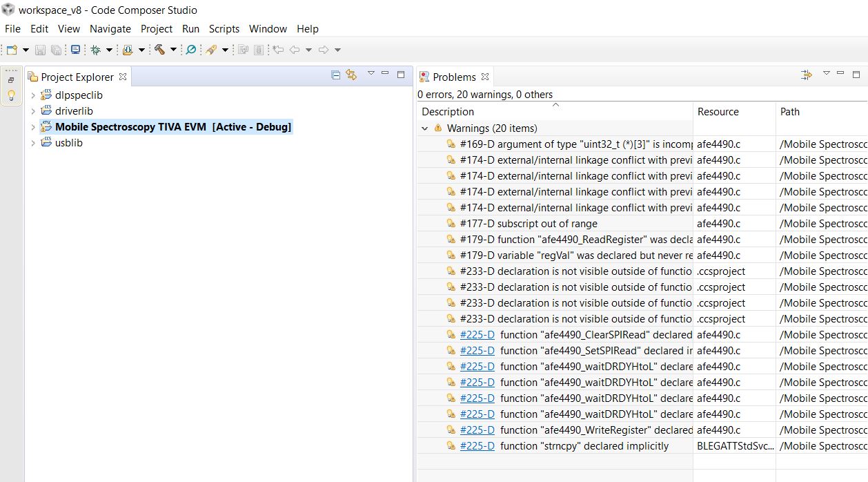Maximize the Problems panel
Screen dimensions: 868x482
[856, 75]
